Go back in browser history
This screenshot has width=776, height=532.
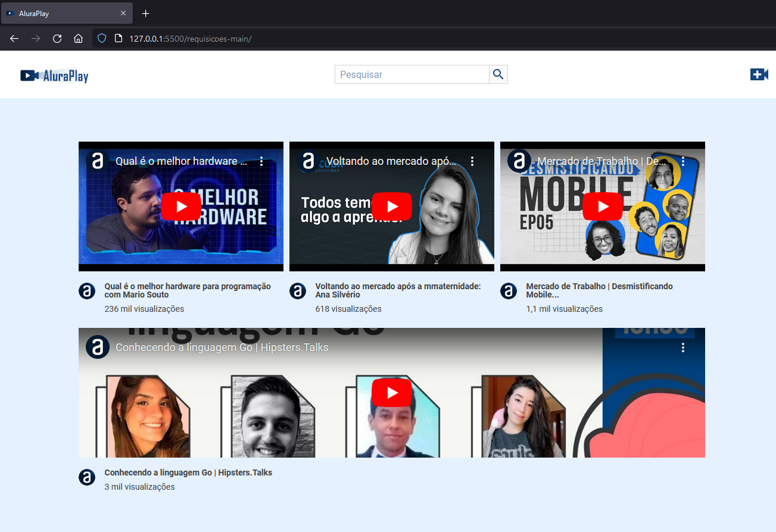click(x=14, y=39)
